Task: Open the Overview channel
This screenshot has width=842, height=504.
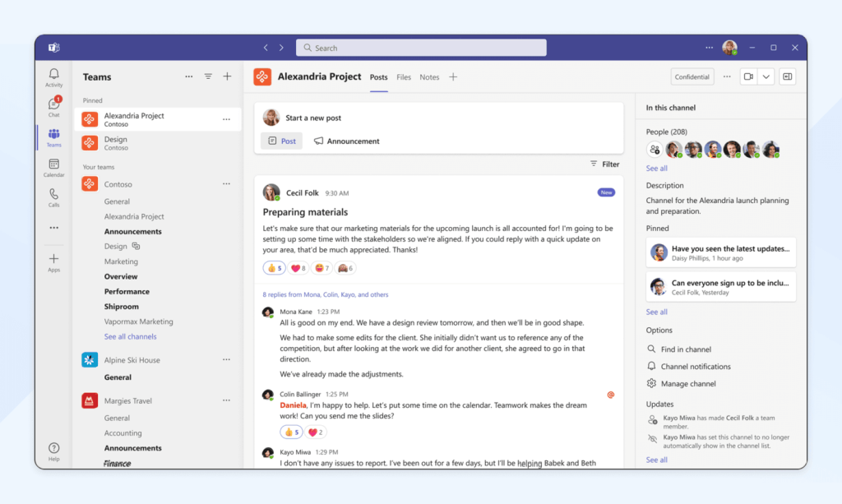Action: (x=121, y=276)
